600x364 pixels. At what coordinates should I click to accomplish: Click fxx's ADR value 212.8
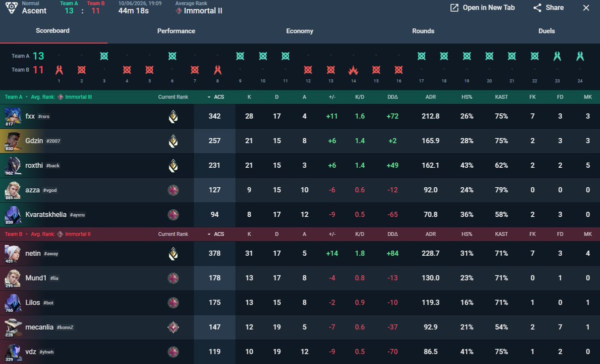[430, 116]
